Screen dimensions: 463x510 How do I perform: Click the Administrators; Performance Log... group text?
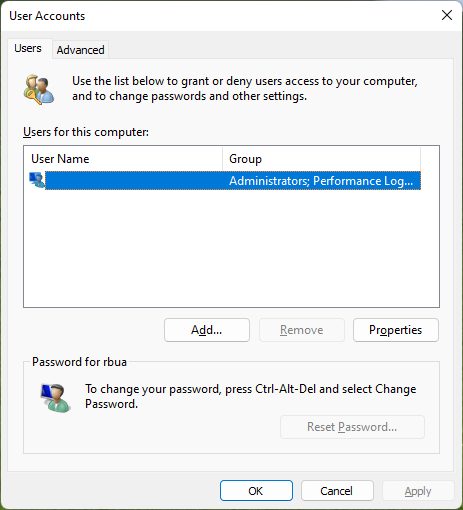click(x=321, y=181)
